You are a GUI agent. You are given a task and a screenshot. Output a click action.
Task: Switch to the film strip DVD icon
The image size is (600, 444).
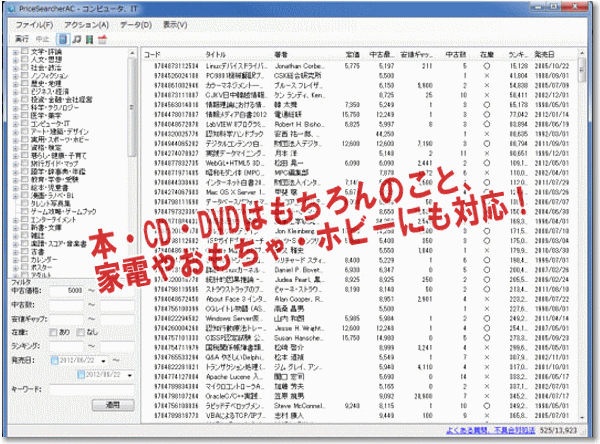[x=89, y=39]
